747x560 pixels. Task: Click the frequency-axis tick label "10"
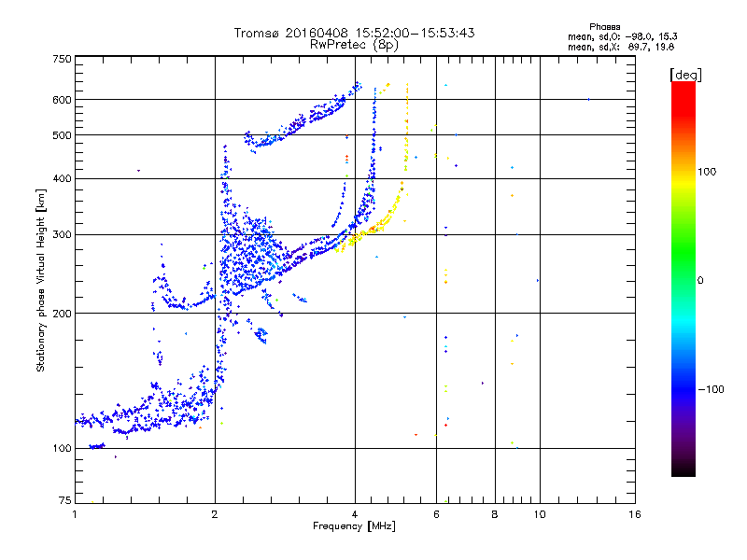[x=540, y=514]
